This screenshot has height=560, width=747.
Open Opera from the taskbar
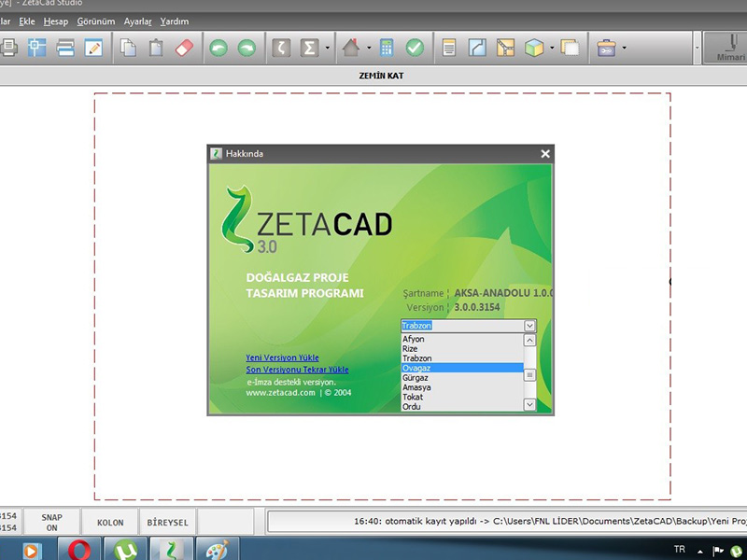[x=79, y=549]
